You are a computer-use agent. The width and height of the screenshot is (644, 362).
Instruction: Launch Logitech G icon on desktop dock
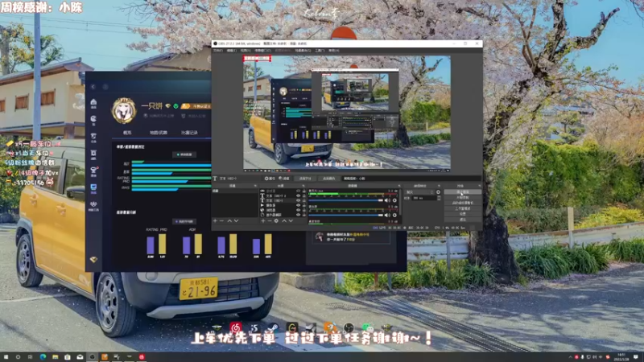[292, 327]
